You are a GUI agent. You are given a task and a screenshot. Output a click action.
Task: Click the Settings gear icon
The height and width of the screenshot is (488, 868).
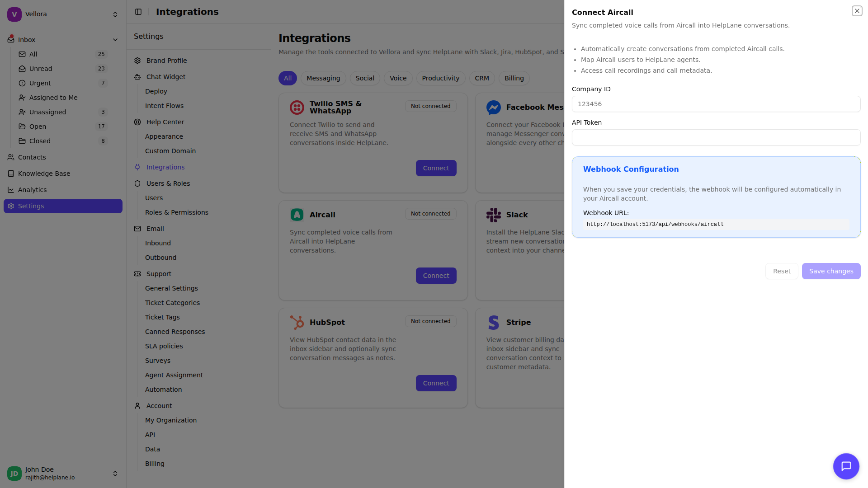coord(11,206)
